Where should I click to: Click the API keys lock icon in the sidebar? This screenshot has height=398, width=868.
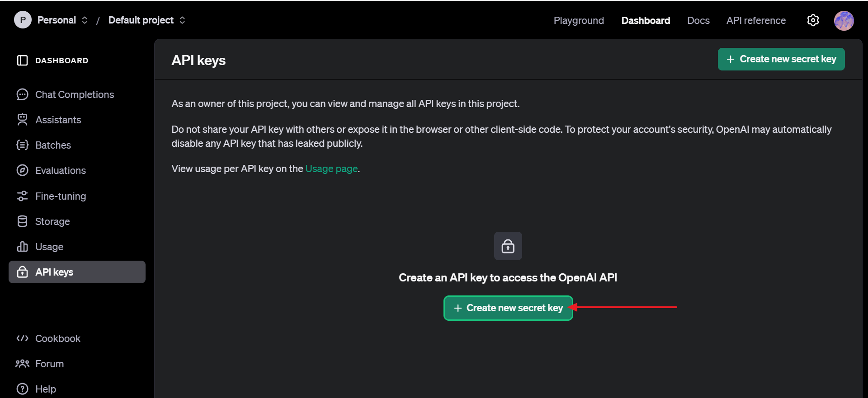22,272
